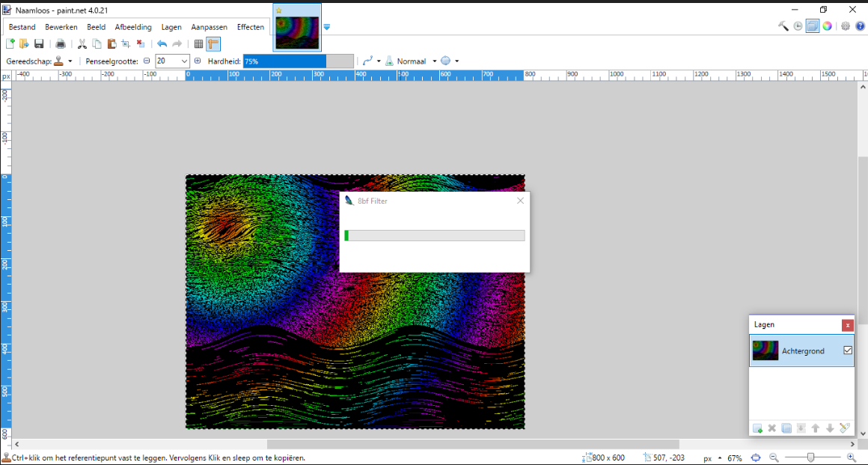Adjust the Hardheid 75% slider
This screenshot has width=868, height=465.
[299, 61]
